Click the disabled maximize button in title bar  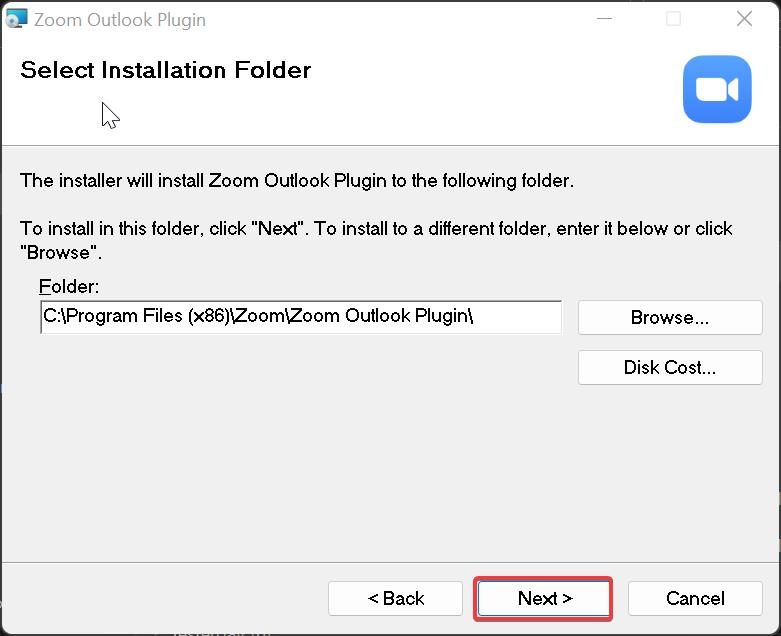674,19
